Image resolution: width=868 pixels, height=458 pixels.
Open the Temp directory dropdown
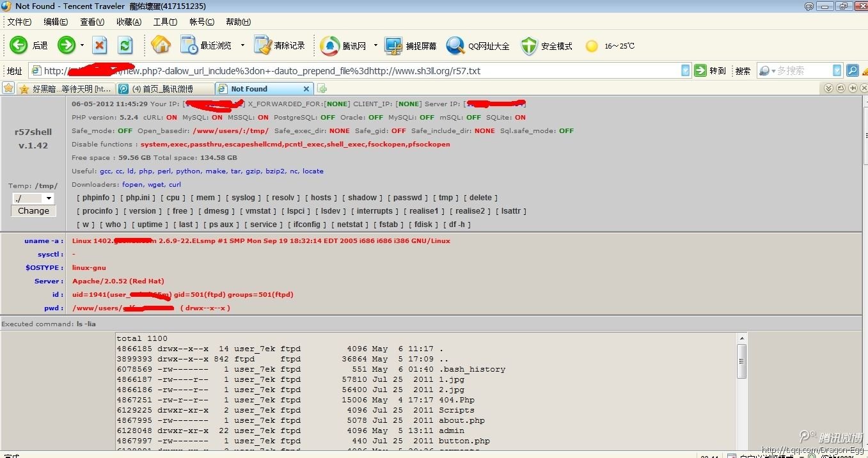(x=33, y=198)
